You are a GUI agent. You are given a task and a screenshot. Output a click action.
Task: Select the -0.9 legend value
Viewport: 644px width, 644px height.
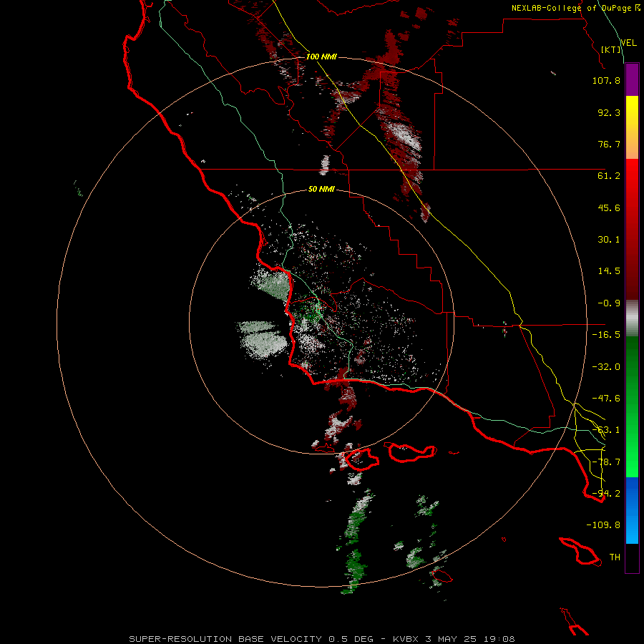pyautogui.click(x=609, y=303)
